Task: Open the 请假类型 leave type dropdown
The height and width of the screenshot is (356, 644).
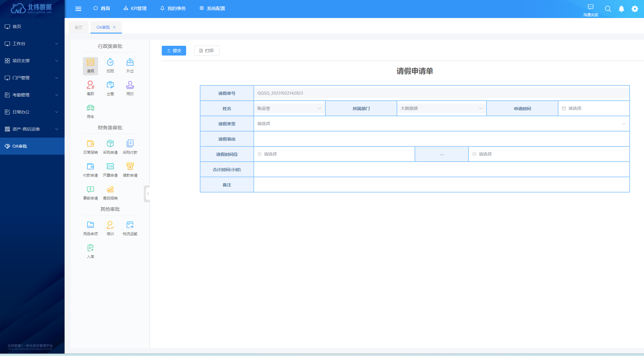Action: [x=441, y=124]
